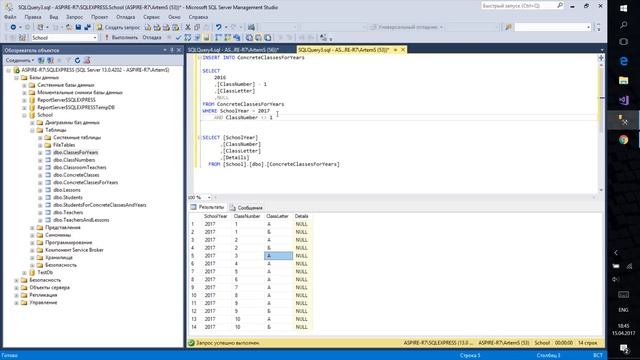
Task: Open the Соединить connect dropdown in Object Explorer
Action: [20, 60]
